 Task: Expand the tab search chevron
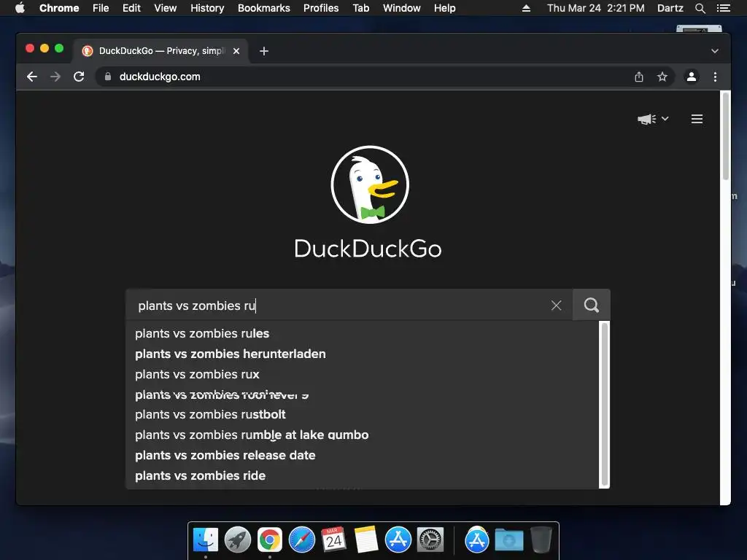(x=715, y=51)
